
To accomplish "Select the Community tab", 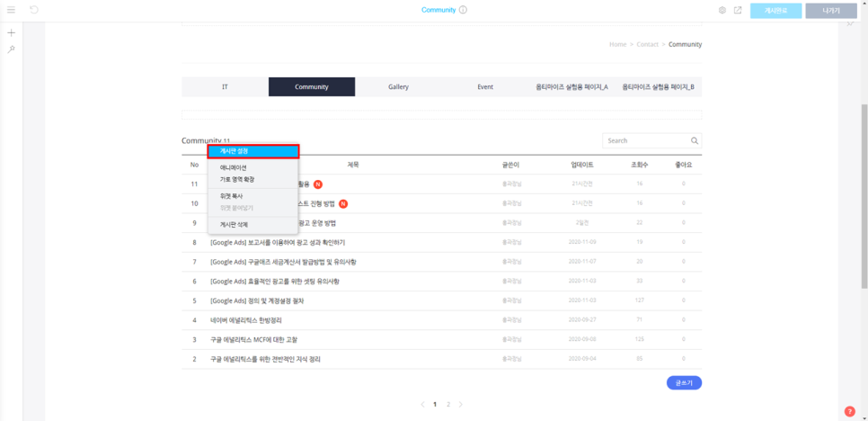I will click(x=312, y=87).
